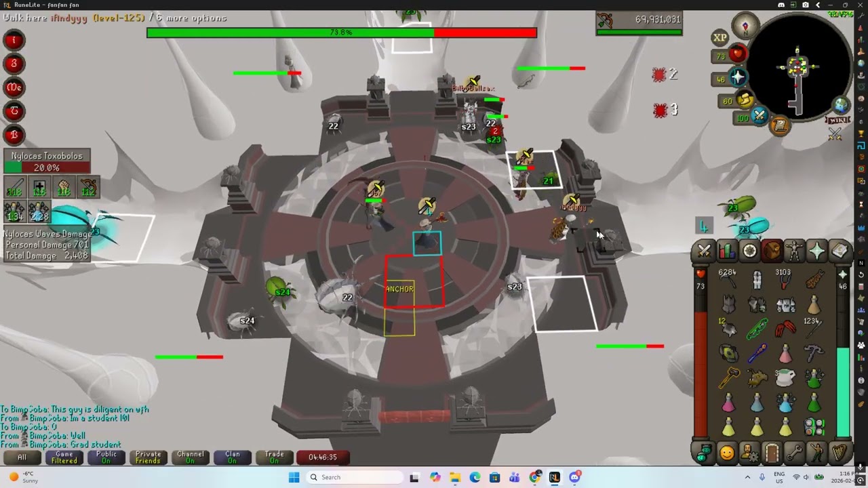The width and height of the screenshot is (868, 488).
Task: Open the Skills tab with bar chart icon
Action: coord(727,251)
